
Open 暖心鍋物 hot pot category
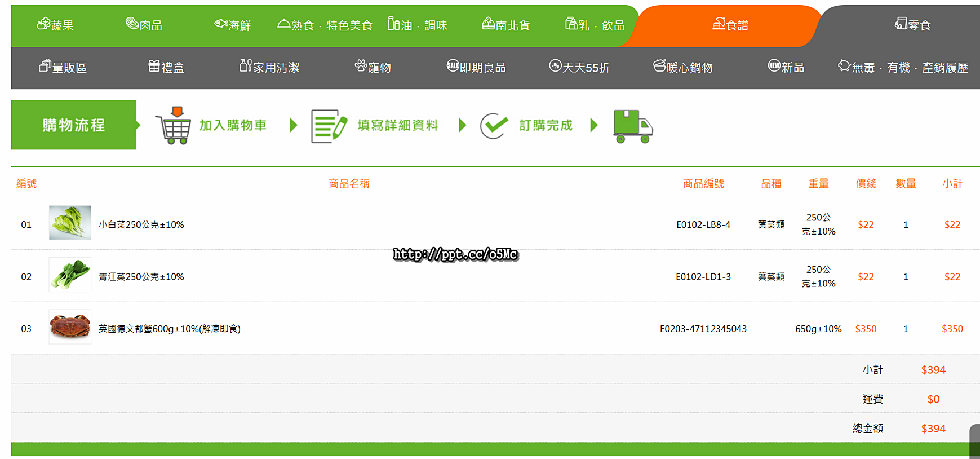pos(682,67)
